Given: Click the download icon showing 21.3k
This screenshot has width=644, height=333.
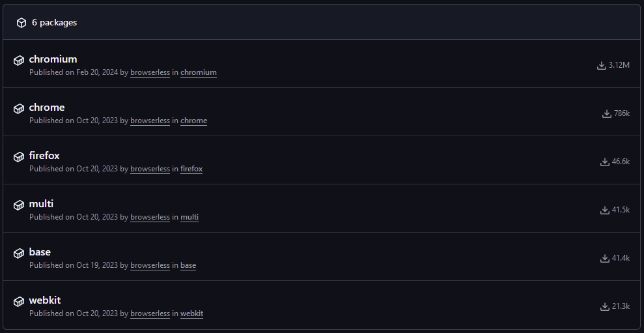Looking at the screenshot, I should click(x=604, y=306).
